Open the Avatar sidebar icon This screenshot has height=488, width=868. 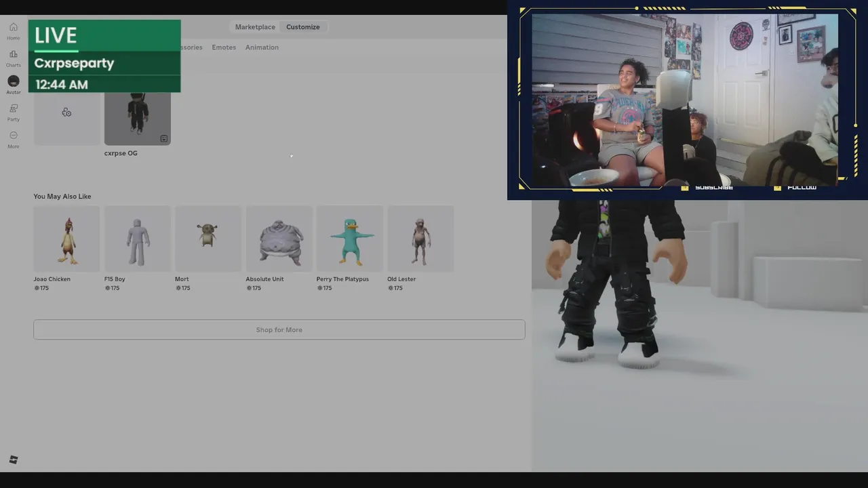13,85
